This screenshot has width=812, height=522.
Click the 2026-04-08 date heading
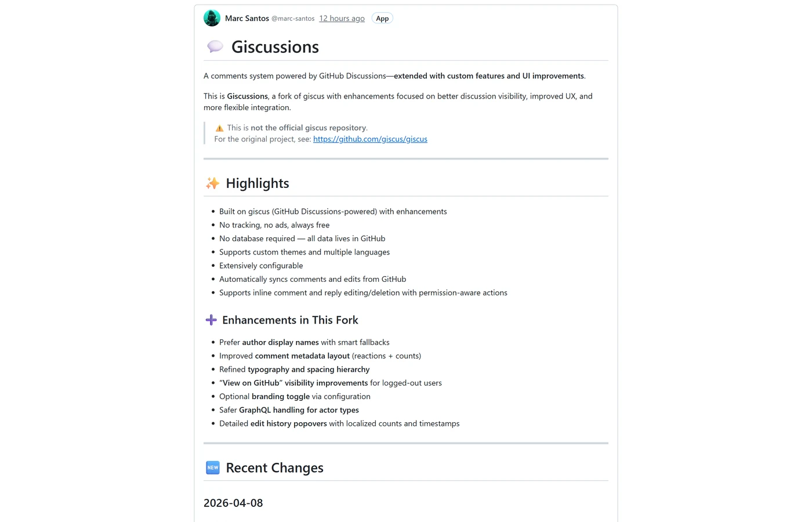[233, 503]
